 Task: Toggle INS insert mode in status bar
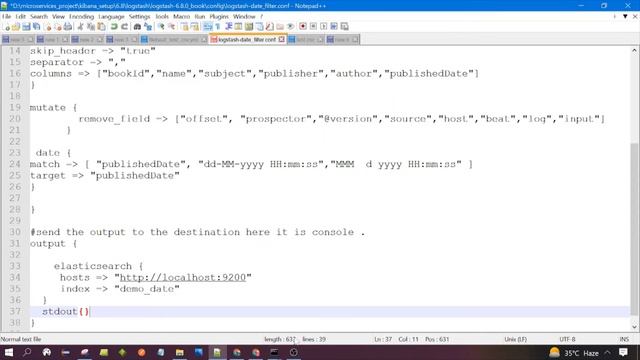coord(624,339)
